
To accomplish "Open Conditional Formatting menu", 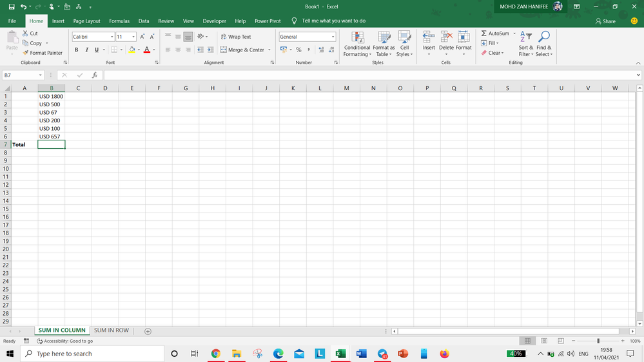I will pos(357,44).
